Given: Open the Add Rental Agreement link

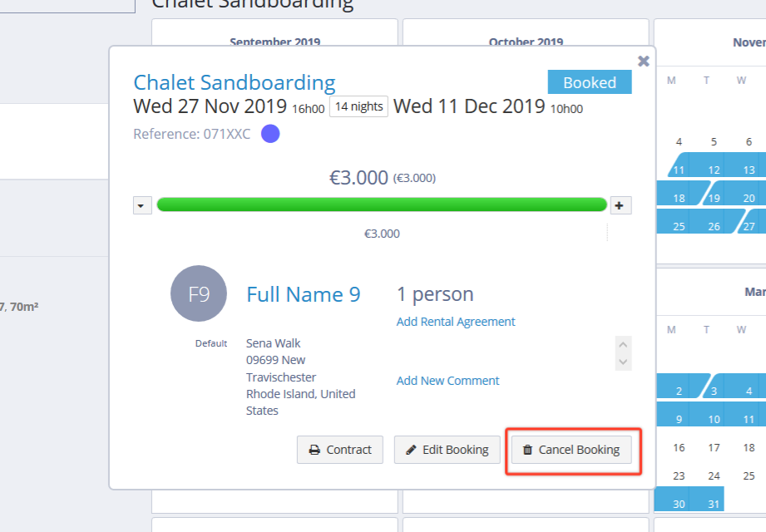Looking at the screenshot, I should coord(456,322).
